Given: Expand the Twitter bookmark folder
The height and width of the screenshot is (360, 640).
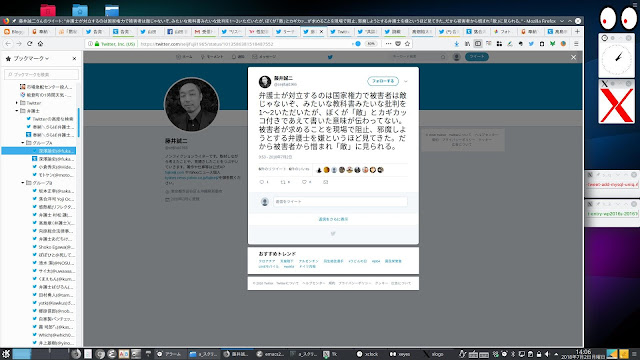Looking at the screenshot, I should click(17, 103).
